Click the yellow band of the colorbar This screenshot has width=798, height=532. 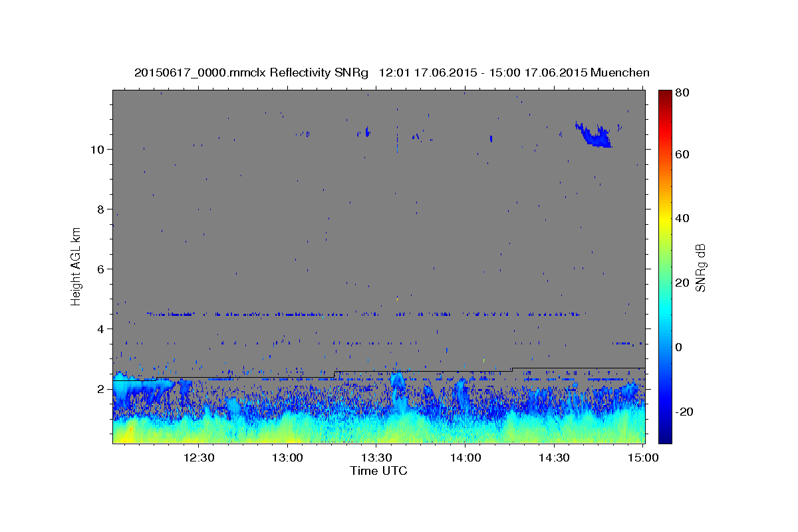point(664,219)
